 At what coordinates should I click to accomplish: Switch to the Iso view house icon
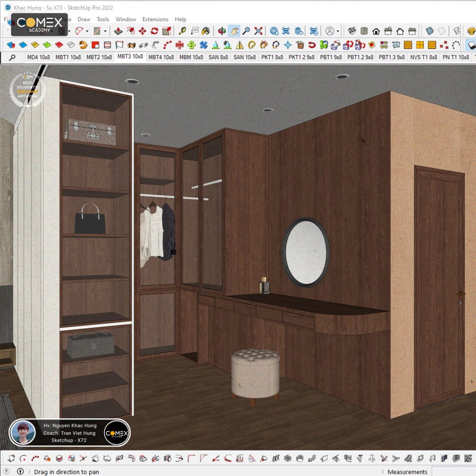[x=352, y=31]
